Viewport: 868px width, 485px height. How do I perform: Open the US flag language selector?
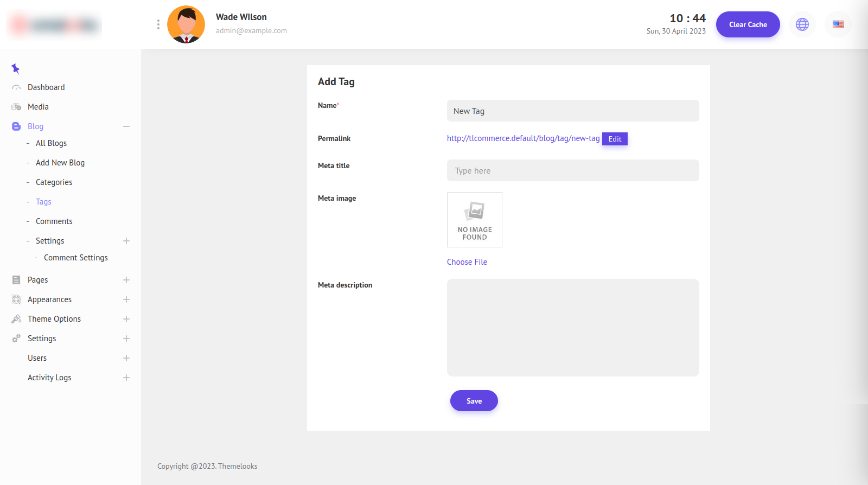(x=838, y=24)
